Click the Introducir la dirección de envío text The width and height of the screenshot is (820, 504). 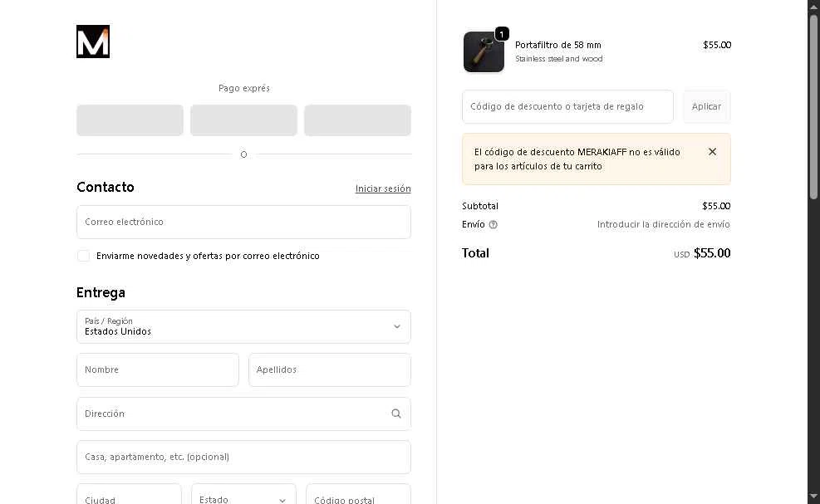pyautogui.click(x=663, y=224)
